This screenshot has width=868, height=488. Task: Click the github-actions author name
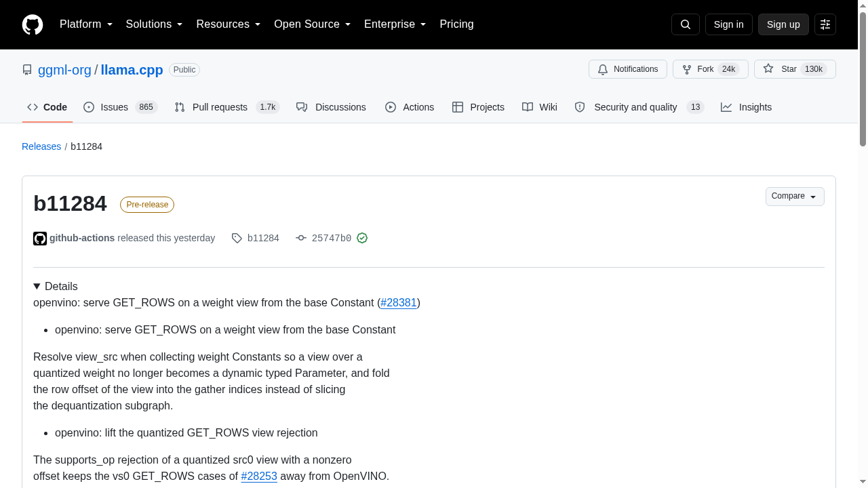tap(82, 238)
